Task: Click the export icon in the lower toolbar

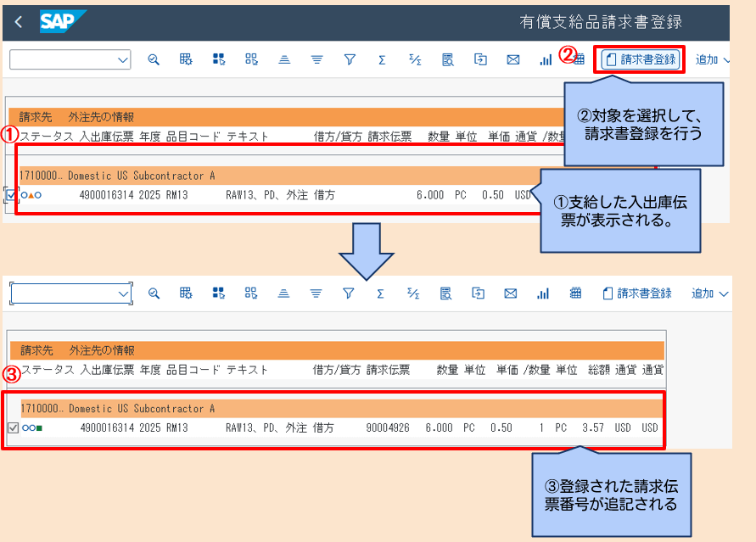Action: click(478, 293)
